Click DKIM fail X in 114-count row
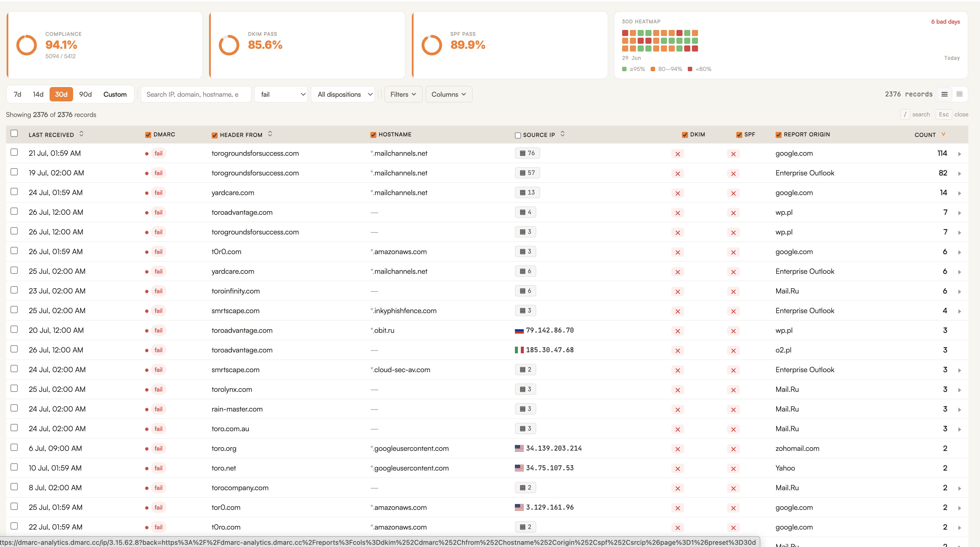The width and height of the screenshot is (980, 547). (x=678, y=154)
